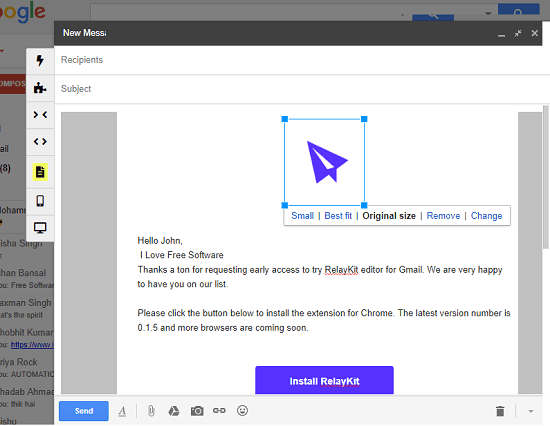Click the expand width arrows icon
This screenshot has width=550, height=426.
pyautogui.click(x=40, y=142)
